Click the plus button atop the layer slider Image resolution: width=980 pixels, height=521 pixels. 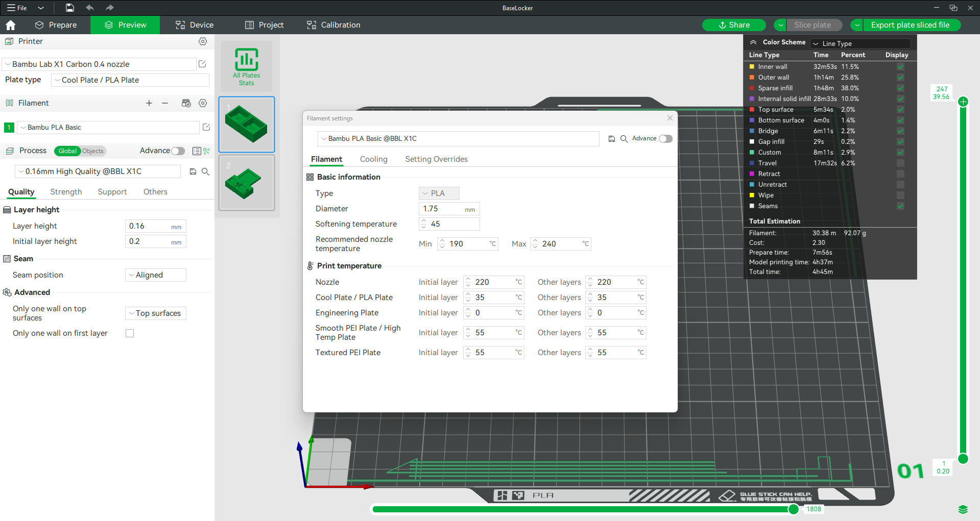coord(963,102)
